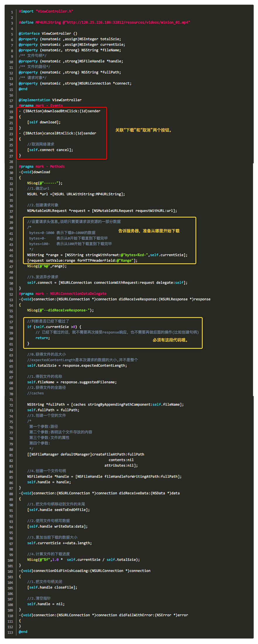Click the NSInteger currentSzie property declaration
This screenshot has width=258, height=644.
72,45
